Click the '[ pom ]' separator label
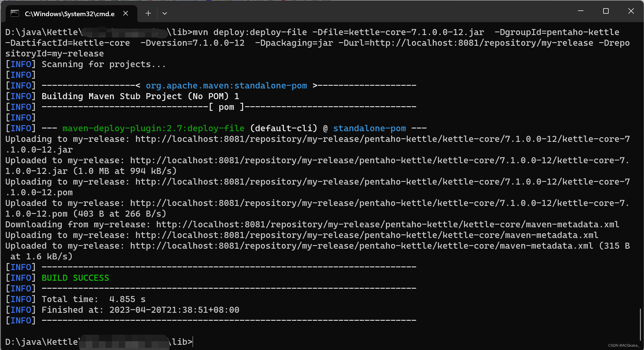Viewport: 644px width, 350px height. pyautogui.click(x=226, y=107)
